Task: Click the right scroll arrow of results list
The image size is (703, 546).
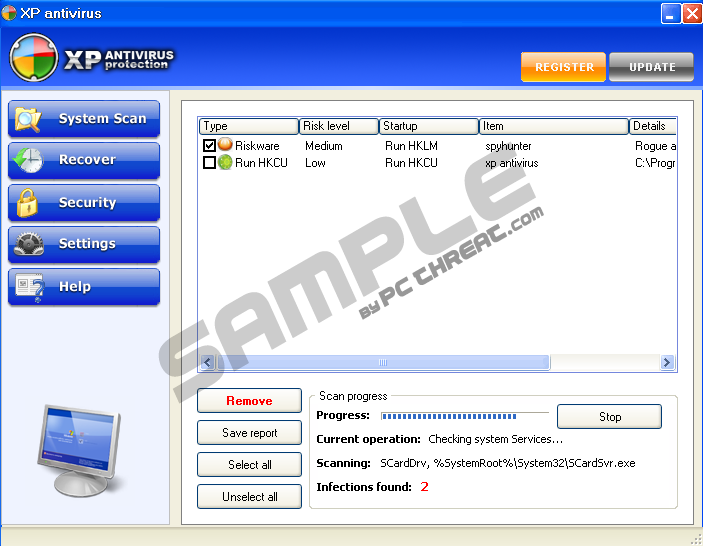Action: (667, 362)
